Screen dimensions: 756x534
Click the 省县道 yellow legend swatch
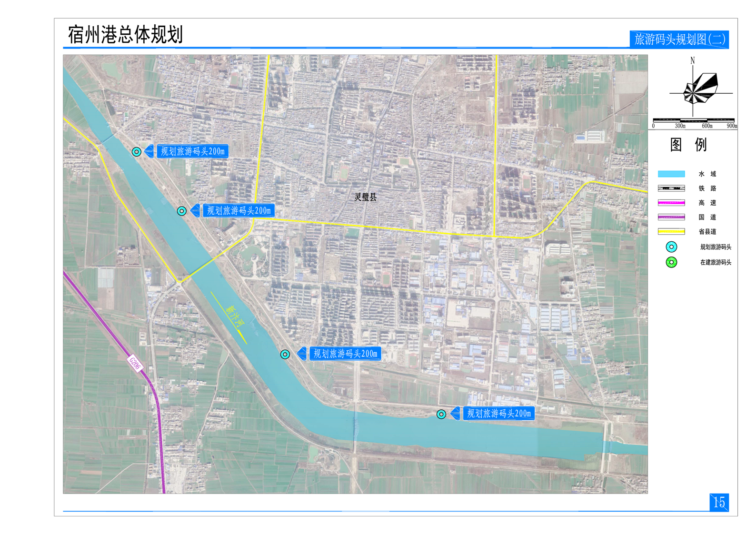[671, 232]
